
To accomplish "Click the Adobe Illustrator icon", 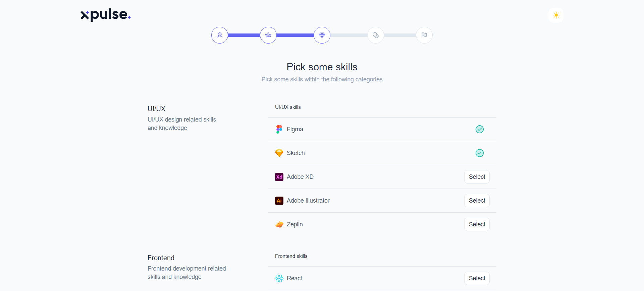I will pos(279,201).
